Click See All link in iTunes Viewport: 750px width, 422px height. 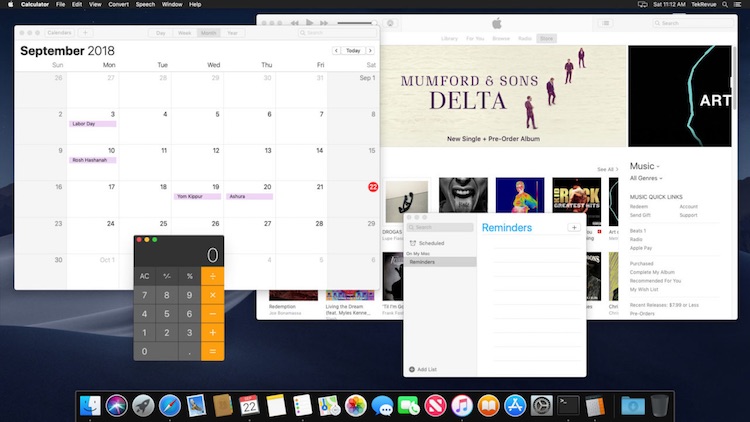coord(607,169)
